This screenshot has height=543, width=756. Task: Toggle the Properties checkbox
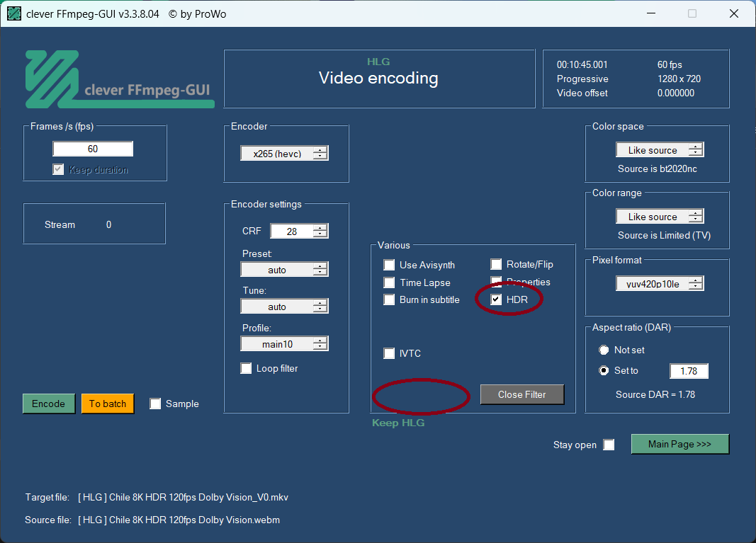[x=496, y=281]
